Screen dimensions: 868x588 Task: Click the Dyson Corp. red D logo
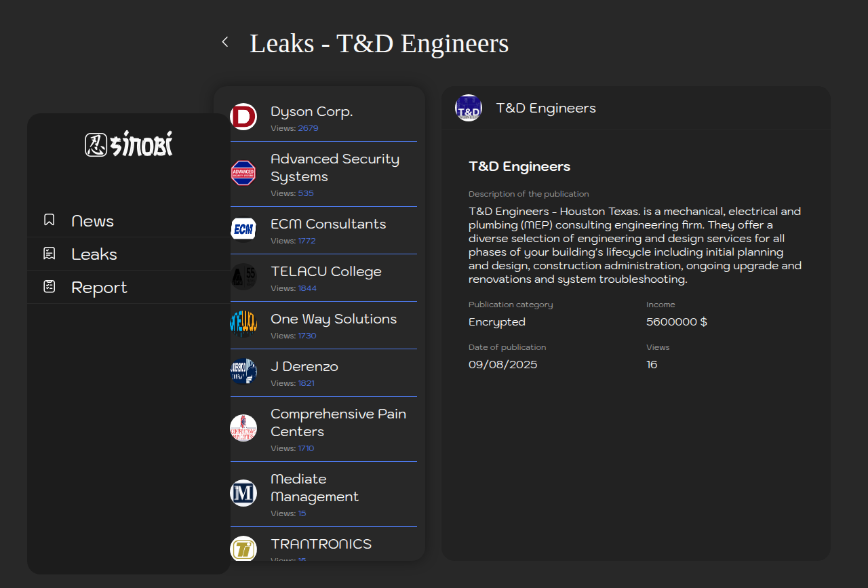243,117
